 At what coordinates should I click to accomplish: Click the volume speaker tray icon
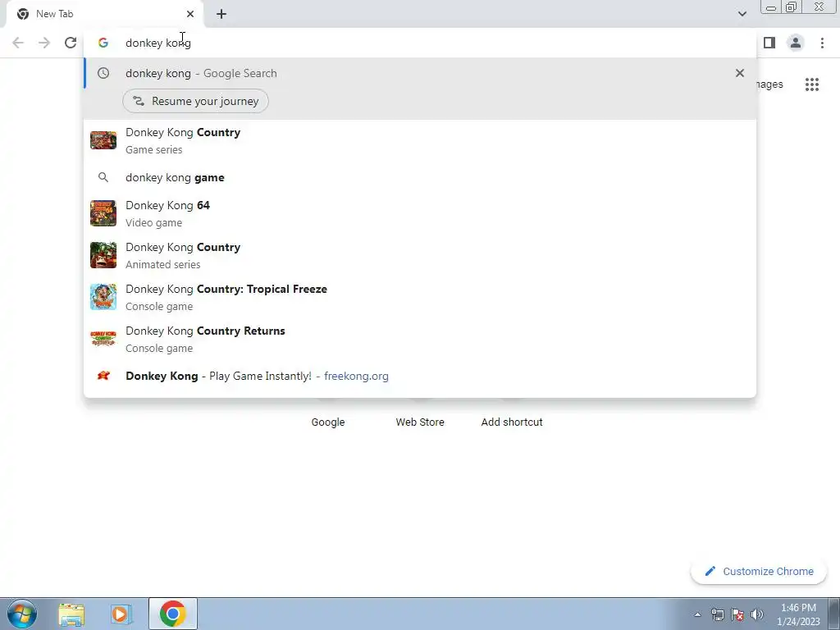click(x=757, y=614)
